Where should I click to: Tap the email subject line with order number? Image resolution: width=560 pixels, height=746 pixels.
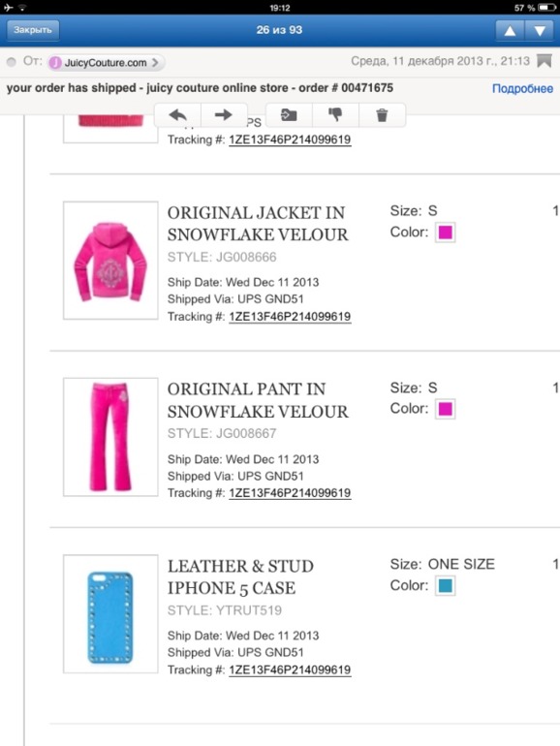[200, 88]
